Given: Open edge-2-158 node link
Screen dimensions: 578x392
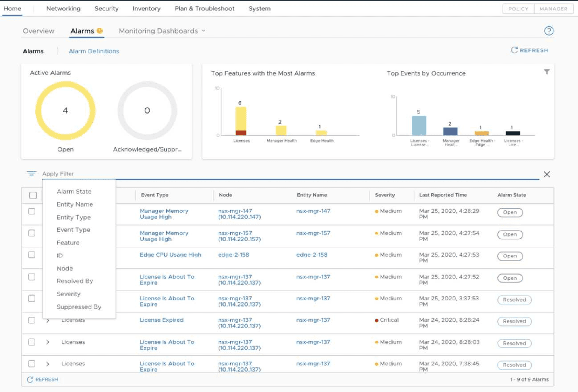Looking at the screenshot, I should tap(234, 255).
